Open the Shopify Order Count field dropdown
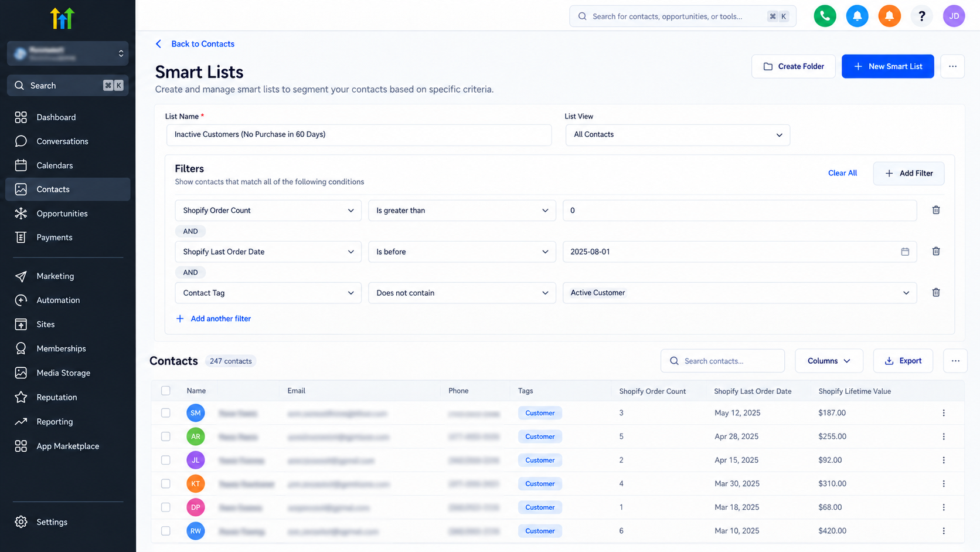 [x=268, y=211]
